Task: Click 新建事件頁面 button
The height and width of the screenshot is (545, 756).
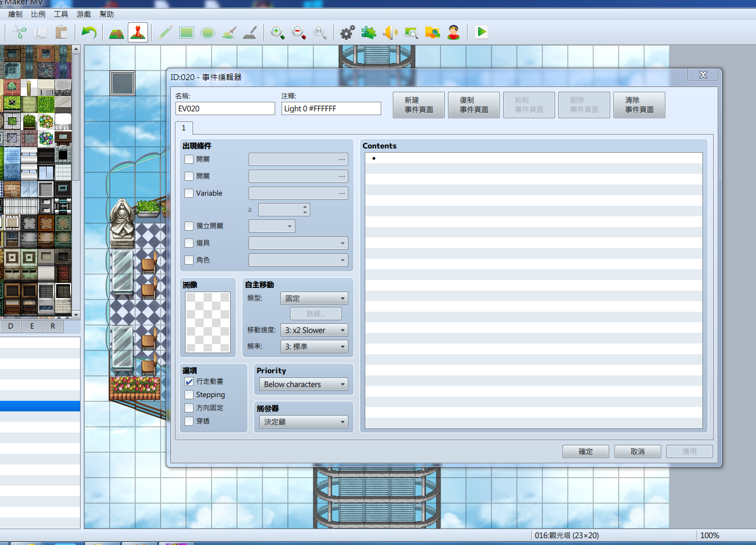Action: pos(419,105)
